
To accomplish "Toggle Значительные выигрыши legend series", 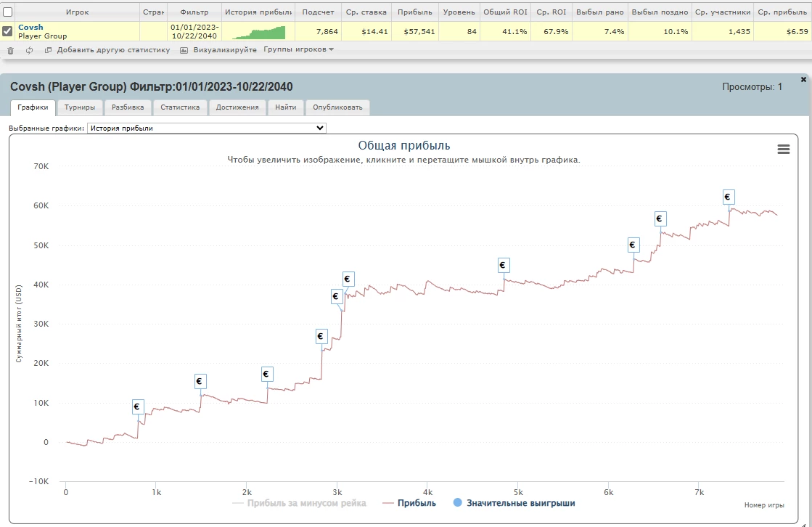I will [x=513, y=502].
